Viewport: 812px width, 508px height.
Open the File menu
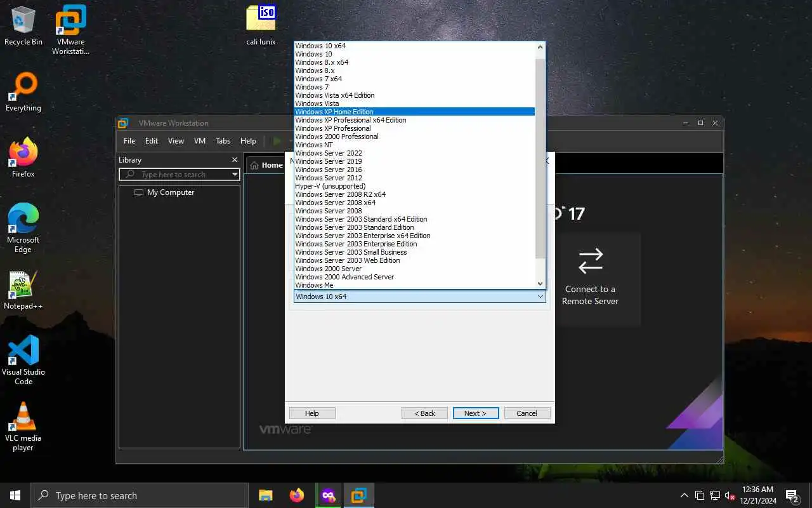point(129,141)
